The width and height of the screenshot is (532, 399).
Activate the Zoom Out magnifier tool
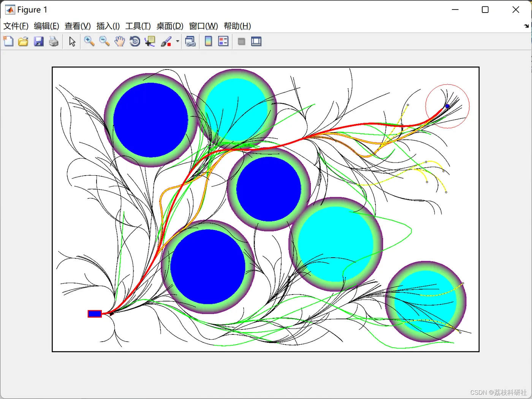[x=104, y=41]
